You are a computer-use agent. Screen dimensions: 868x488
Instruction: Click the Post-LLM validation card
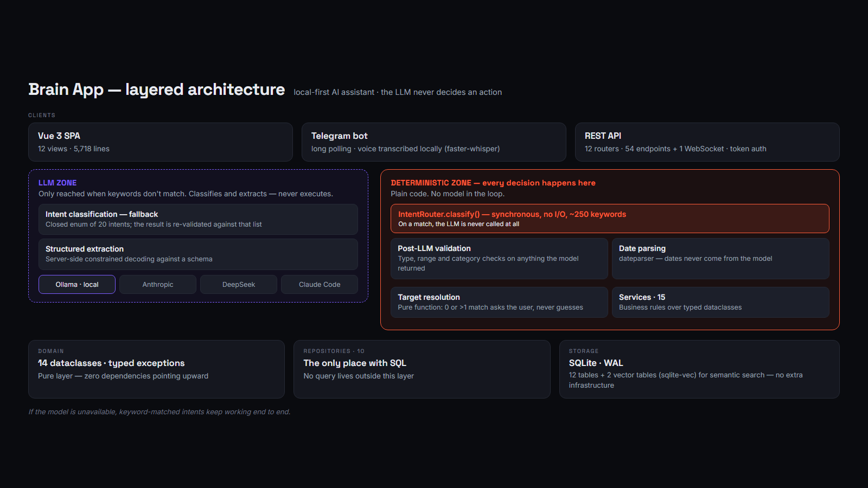(499, 259)
